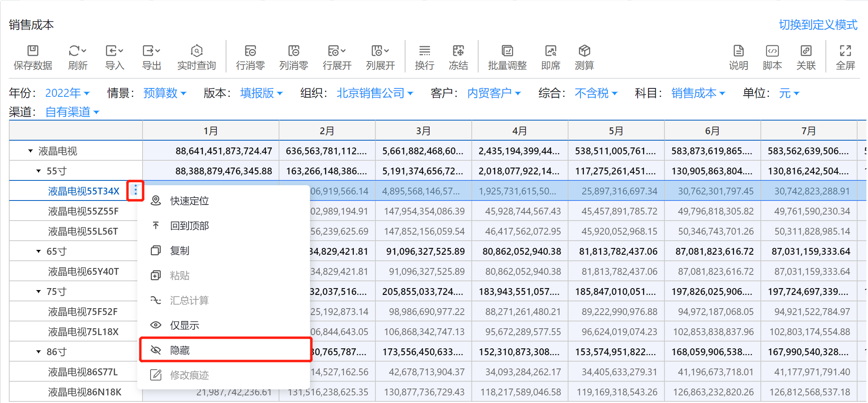Choose Copy (复制) from context menu
Viewport: 868px width, 403px height.
coord(179,251)
